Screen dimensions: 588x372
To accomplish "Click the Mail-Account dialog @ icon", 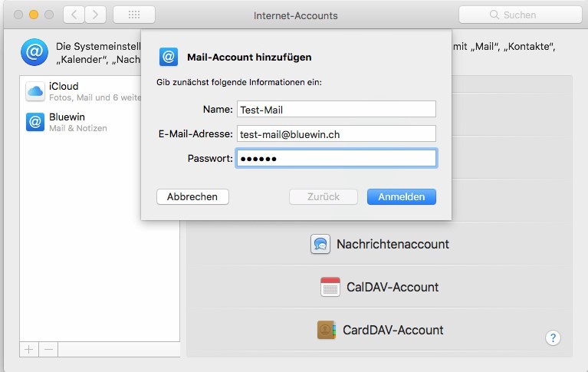I will (169, 57).
